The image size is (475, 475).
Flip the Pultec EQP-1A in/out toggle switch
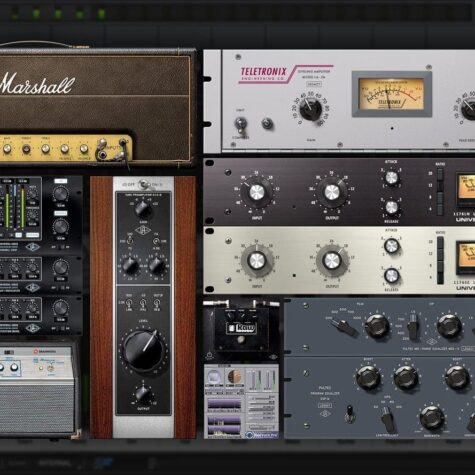coord(349,414)
